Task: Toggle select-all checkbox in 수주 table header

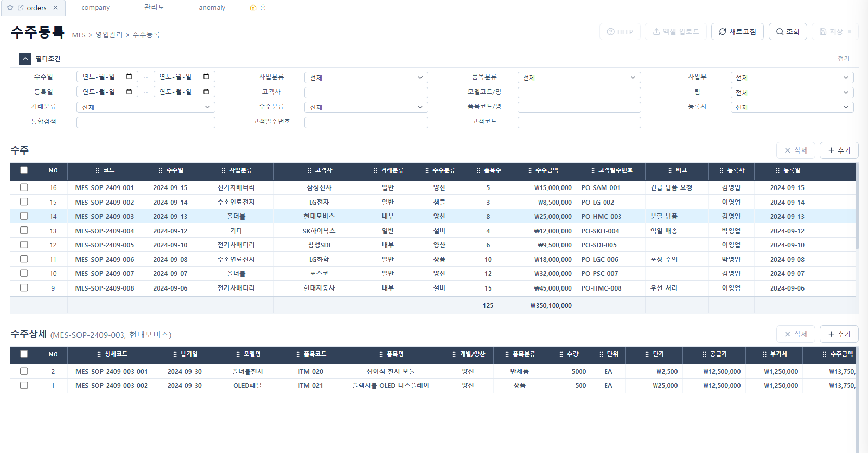Action: click(24, 170)
